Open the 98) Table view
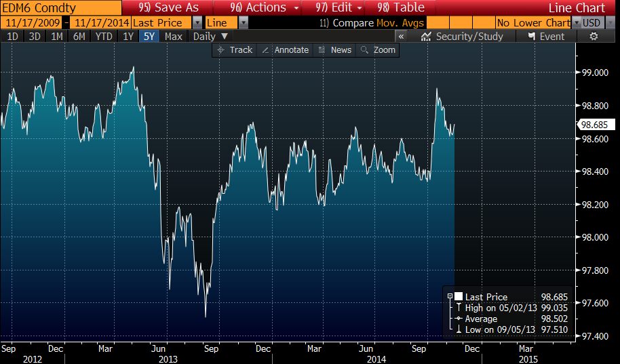 coord(400,7)
